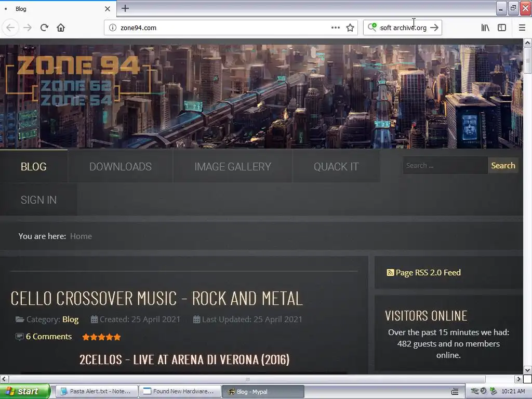Close the Blog tab
The width and height of the screenshot is (532, 399).
108,9
